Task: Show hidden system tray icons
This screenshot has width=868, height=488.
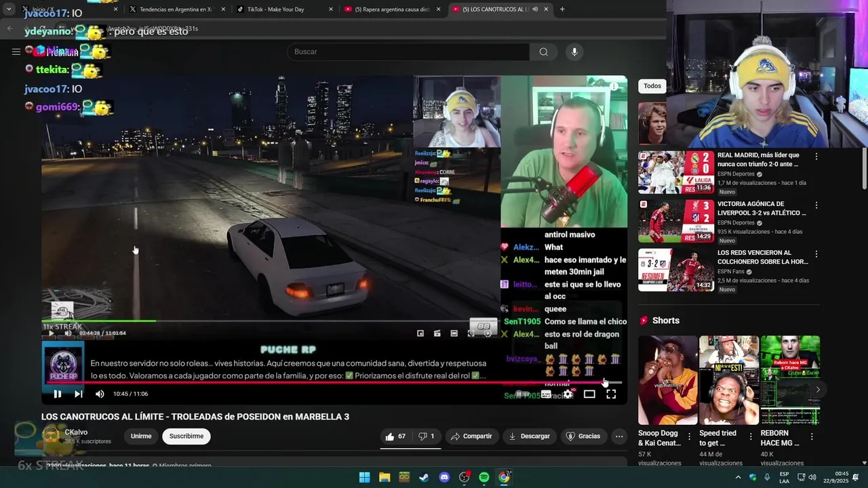Action: point(738,477)
